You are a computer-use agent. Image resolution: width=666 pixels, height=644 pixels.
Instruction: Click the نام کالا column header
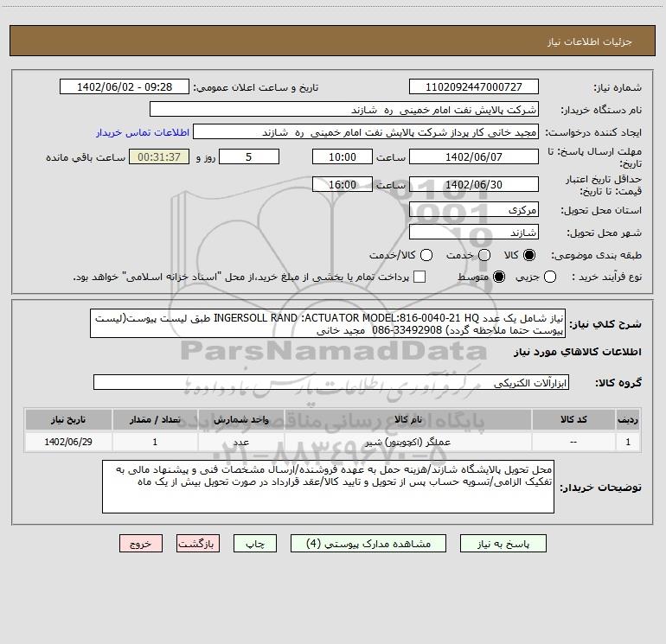[x=407, y=420]
